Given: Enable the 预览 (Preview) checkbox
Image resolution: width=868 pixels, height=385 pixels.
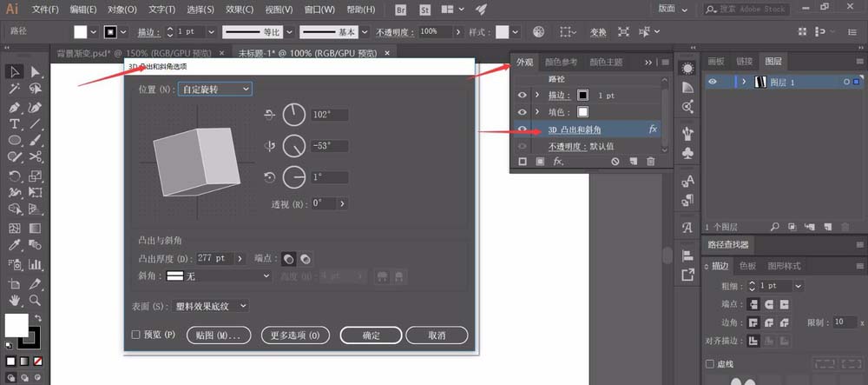Looking at the screenshot, I should point(135,335).
